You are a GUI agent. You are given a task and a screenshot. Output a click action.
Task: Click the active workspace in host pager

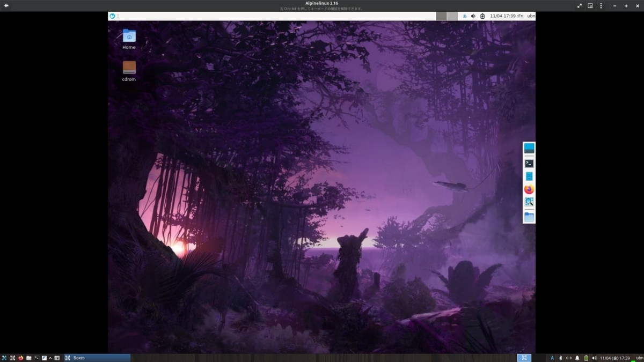tap(524, 358)
